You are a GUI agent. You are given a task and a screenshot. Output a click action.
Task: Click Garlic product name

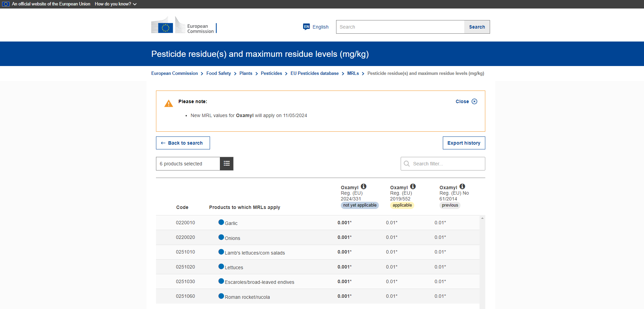pos(231,223)
